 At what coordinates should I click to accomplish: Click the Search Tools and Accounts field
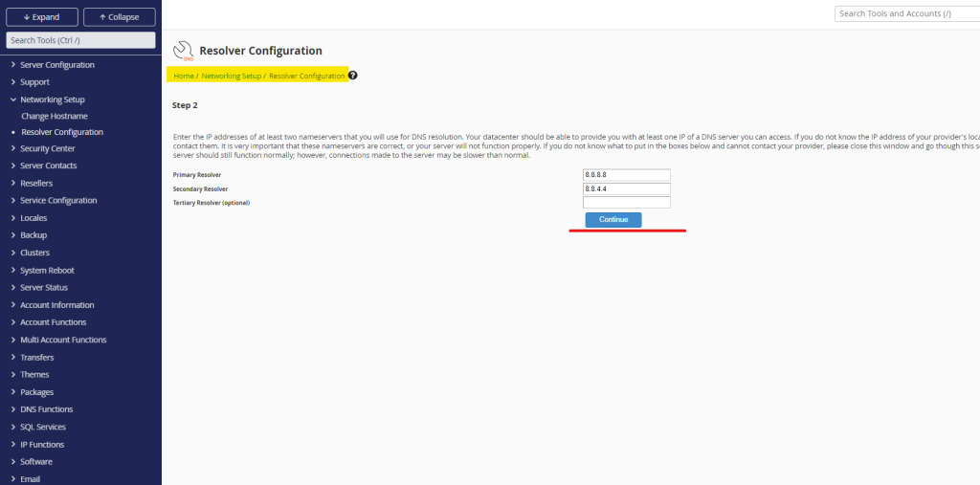906,14
